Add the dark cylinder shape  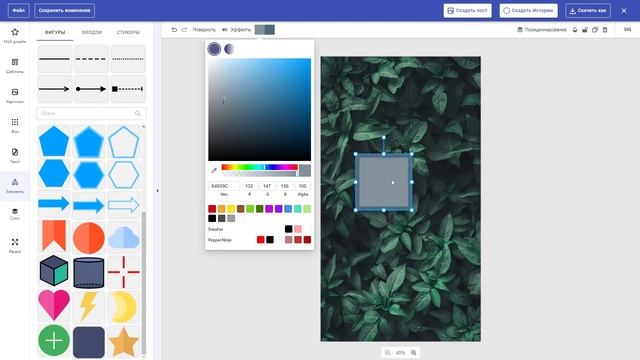89,272
